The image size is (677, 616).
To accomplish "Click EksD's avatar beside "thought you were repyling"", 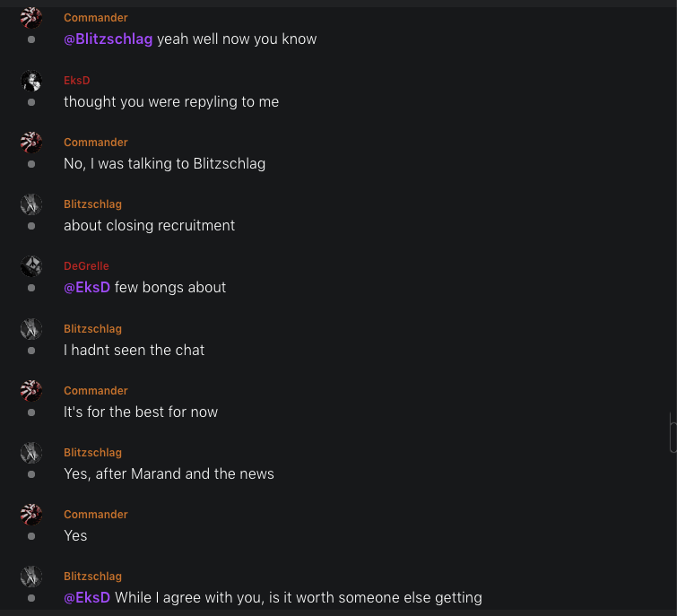I will click(x=31, y=81).
